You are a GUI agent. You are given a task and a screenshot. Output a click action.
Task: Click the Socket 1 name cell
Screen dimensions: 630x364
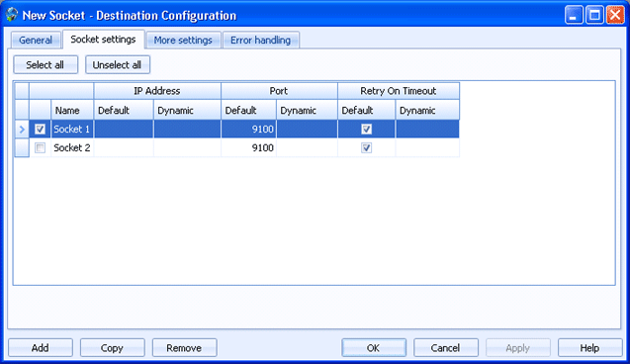pos(72,129)
